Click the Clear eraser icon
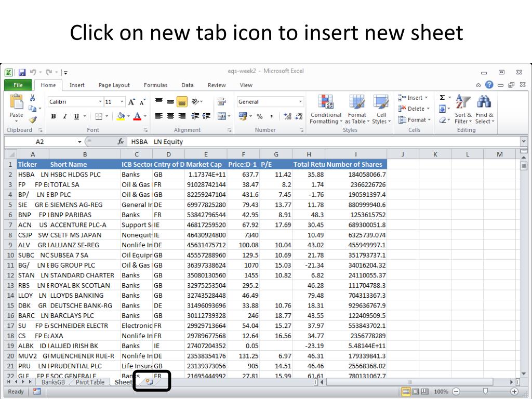 pos(443,120)
